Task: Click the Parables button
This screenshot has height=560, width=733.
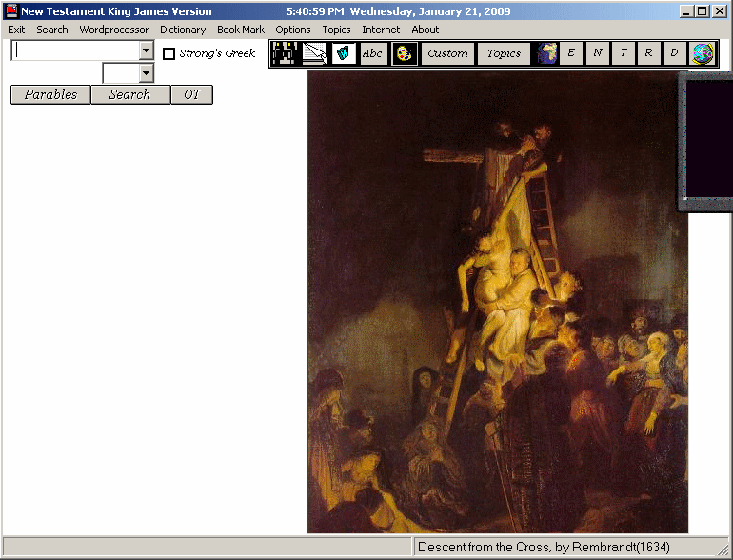Action: point(50,94)
